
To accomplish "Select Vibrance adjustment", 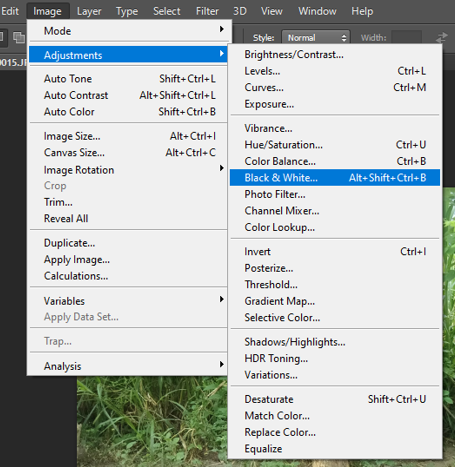I will (x=335, y=128).
